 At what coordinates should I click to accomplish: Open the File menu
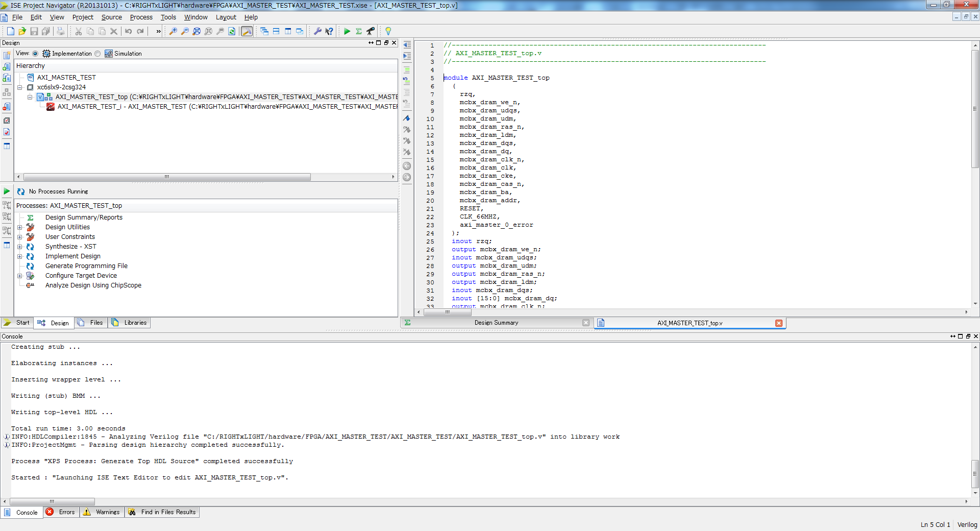17,17
